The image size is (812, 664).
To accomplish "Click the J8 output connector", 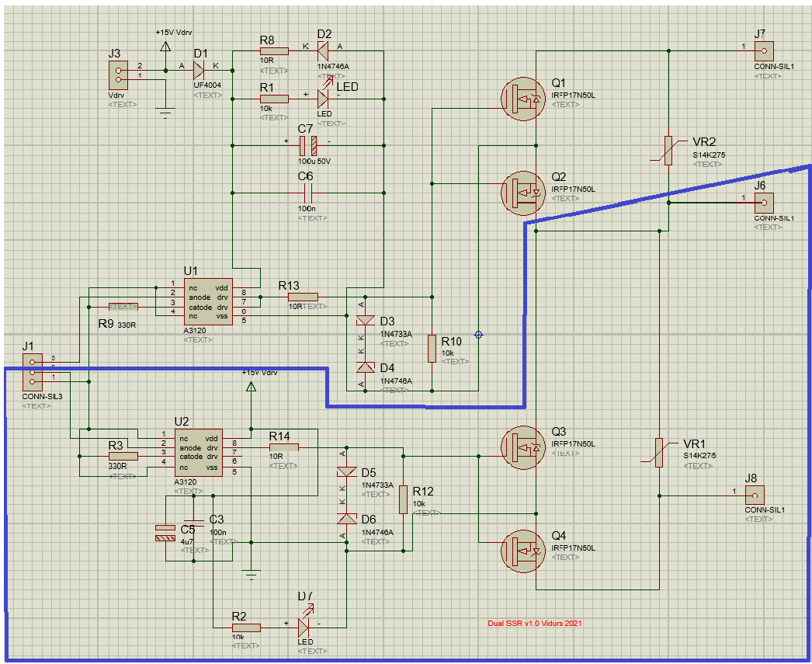I will (753, 495).
